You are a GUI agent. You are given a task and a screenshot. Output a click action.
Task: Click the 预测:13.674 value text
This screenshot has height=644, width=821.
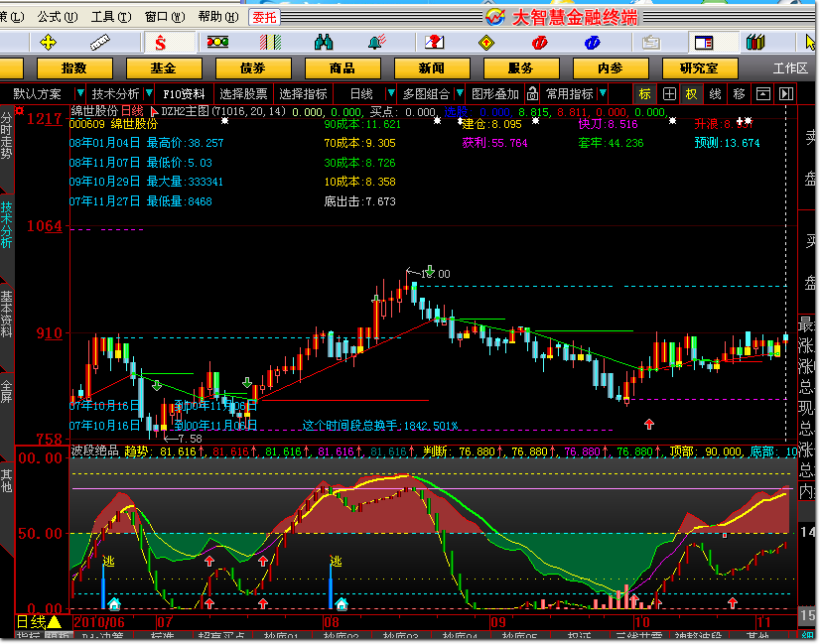[x=728, y=143]
